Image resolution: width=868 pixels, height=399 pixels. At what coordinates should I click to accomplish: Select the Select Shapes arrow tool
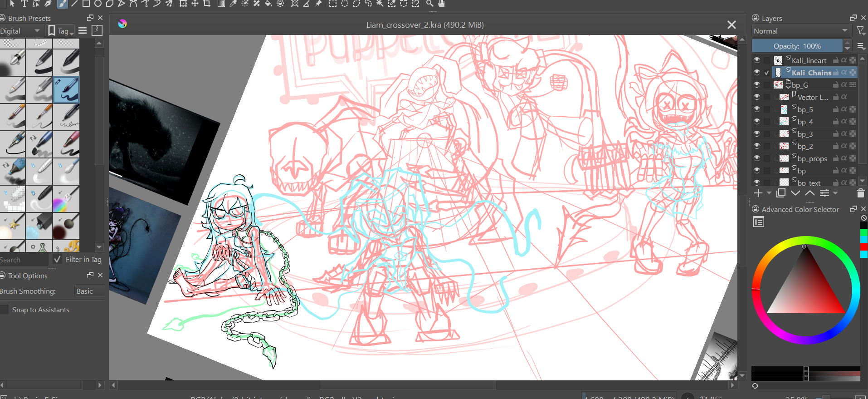coord(12,4)
